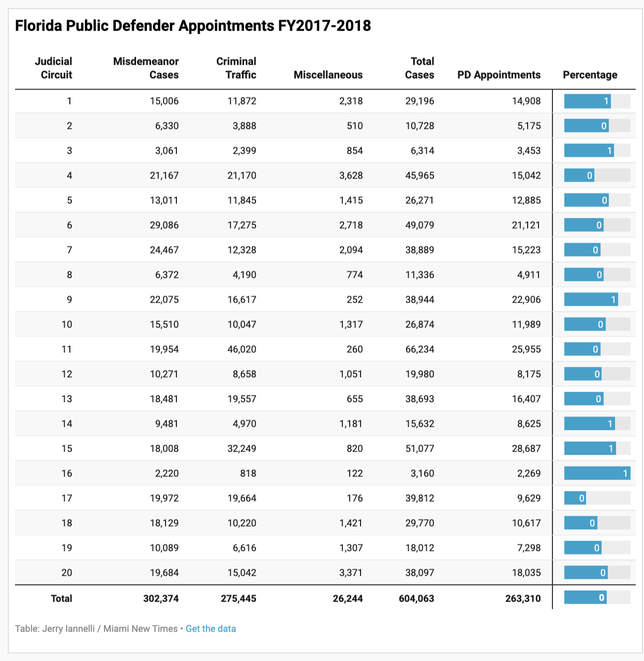Click the "Total" row label

click(x=62, y=598)
